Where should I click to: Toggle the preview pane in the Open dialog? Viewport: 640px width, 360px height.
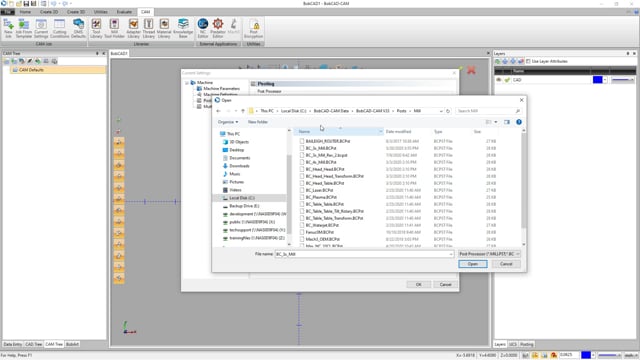(507, 122)
